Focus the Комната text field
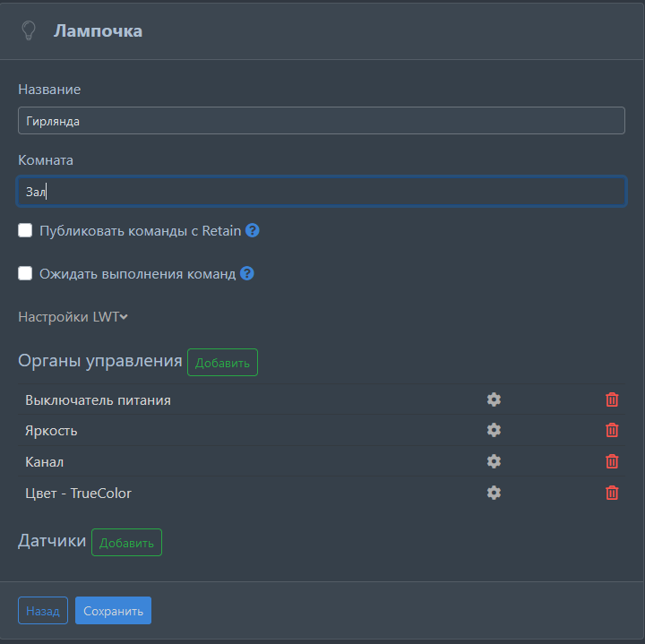The height and width of the screenshot is (644, 645). 322,192
